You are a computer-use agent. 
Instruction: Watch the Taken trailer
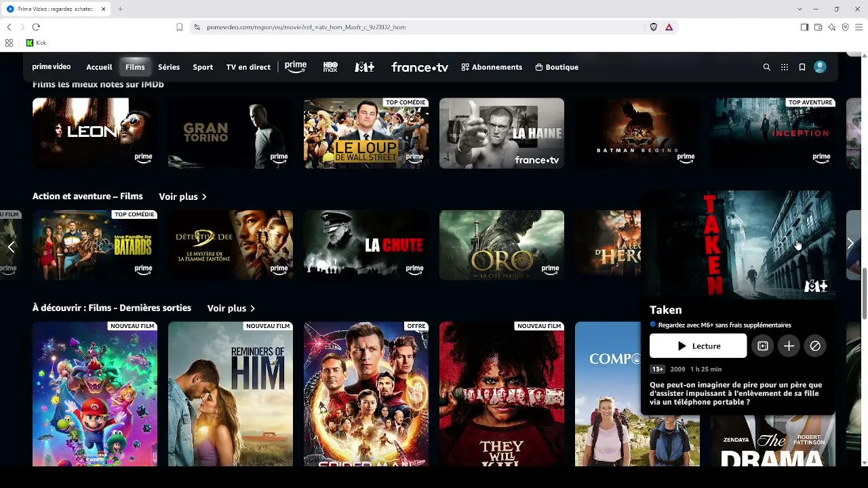coord(763,346)
